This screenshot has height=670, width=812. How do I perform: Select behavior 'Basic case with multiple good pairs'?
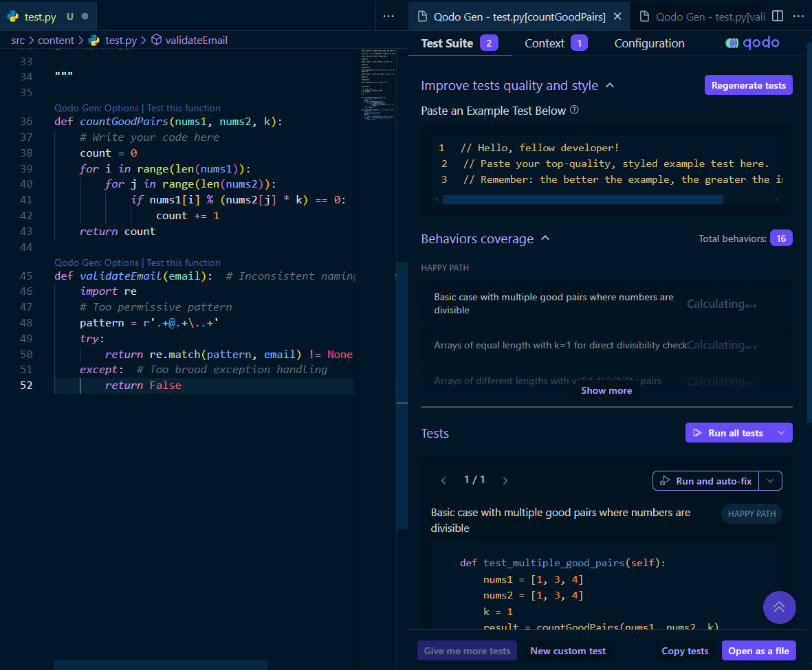point(606,304)
